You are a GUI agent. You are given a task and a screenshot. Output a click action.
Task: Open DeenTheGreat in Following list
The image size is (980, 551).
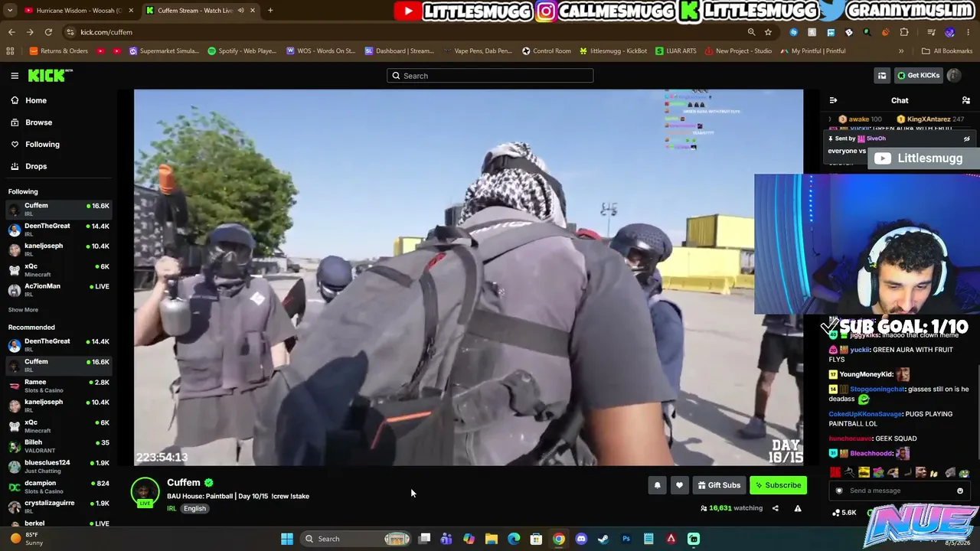click(59, 230)
